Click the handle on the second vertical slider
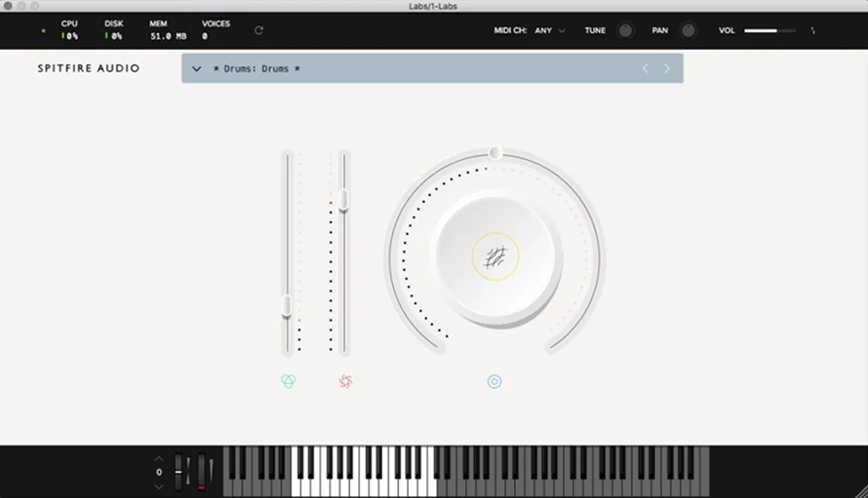The width and height of the screenshot is (868, 498). (x=343, y=200)
